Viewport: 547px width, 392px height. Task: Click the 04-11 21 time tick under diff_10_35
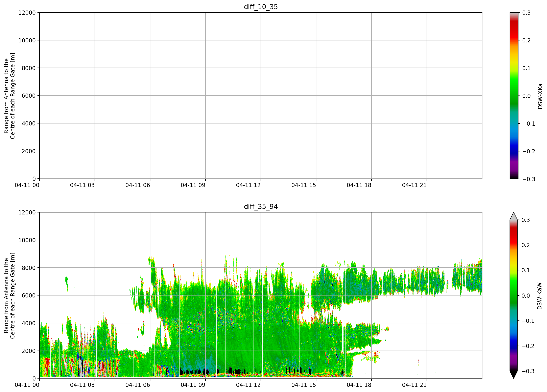point(414,185)
